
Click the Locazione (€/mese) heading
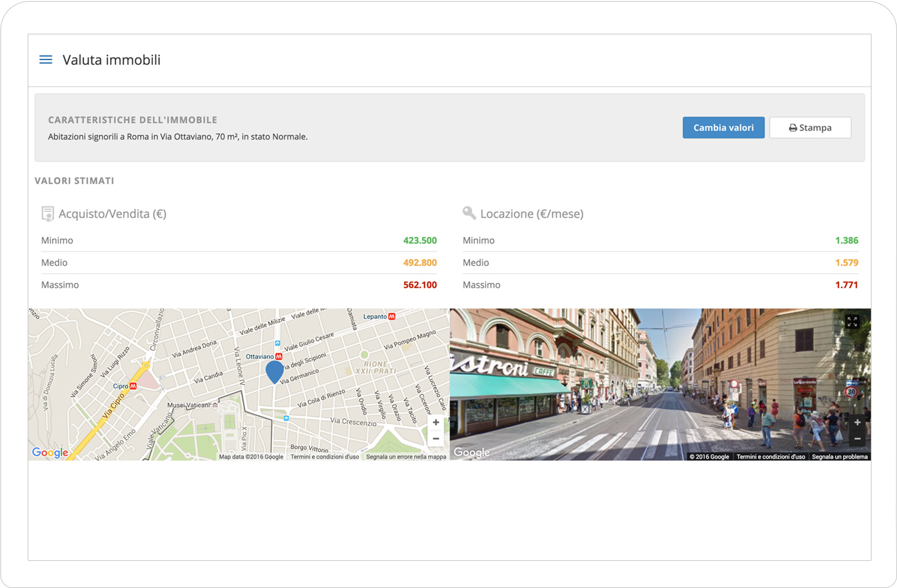532,214
